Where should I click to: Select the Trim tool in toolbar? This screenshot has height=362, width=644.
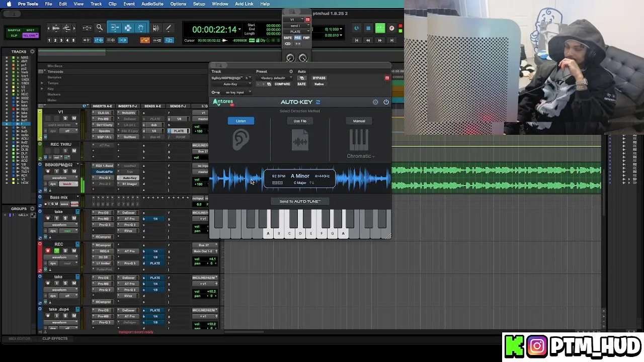[115, 28]
